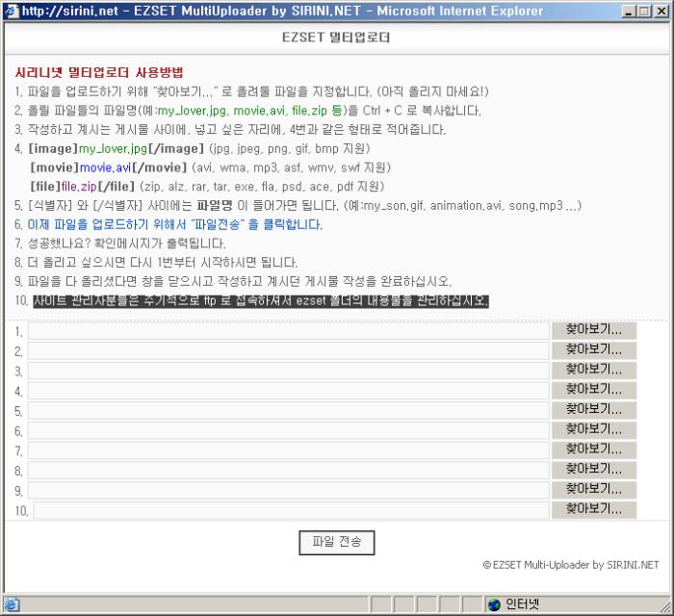Screen dimensions: 674x616
Task: Select the file path input for row 6
Action: tap(287, 430)
